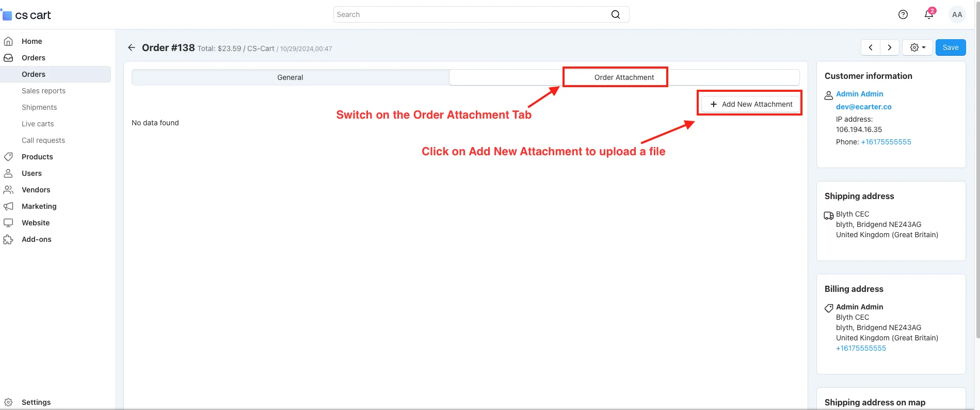Viewport: 980px width, 410px height.
Task: Switch to the Order Attachment tab
Action: tap(624, 77)
